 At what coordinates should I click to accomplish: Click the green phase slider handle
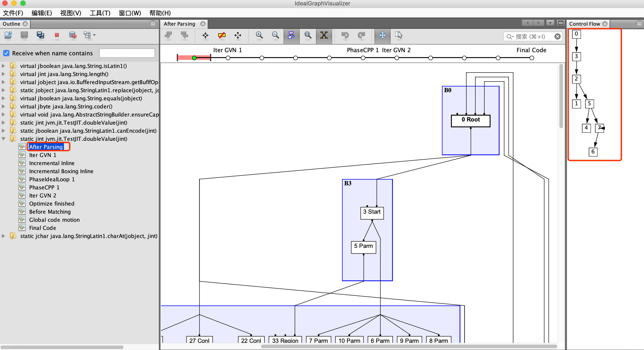tap(194, 58)
